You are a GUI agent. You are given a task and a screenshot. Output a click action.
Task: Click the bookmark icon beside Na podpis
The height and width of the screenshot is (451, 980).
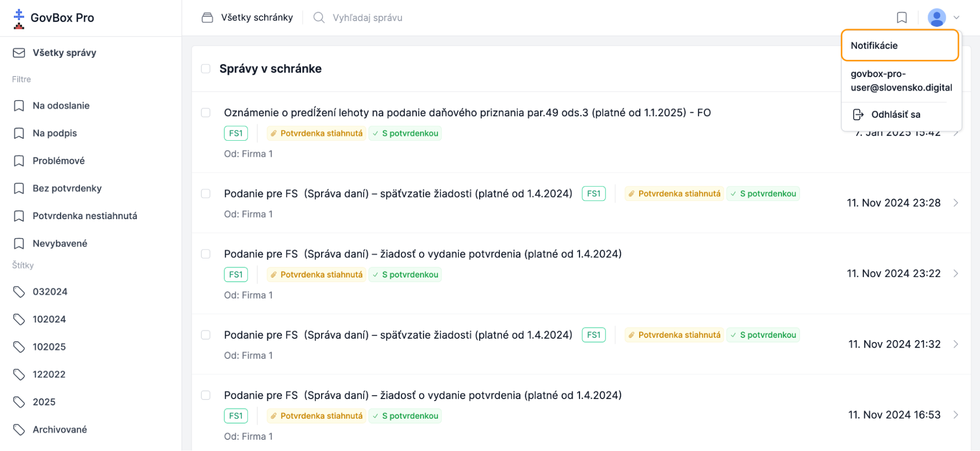click(x=19, y=133)
